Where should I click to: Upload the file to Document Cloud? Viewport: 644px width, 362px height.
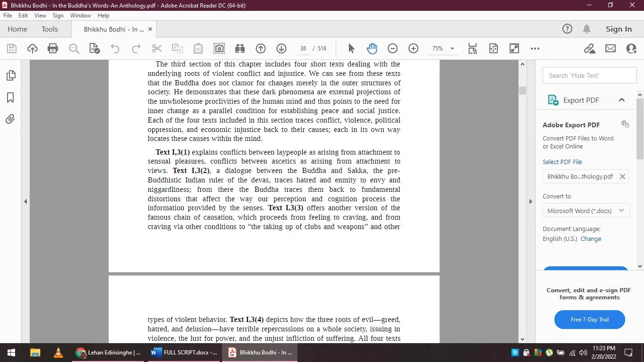tap(33, 49)
